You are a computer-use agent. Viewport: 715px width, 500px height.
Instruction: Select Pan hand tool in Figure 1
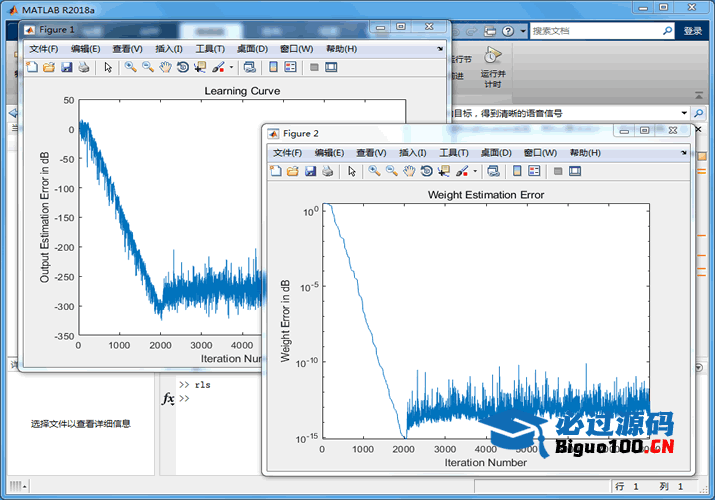pos(165,67)
